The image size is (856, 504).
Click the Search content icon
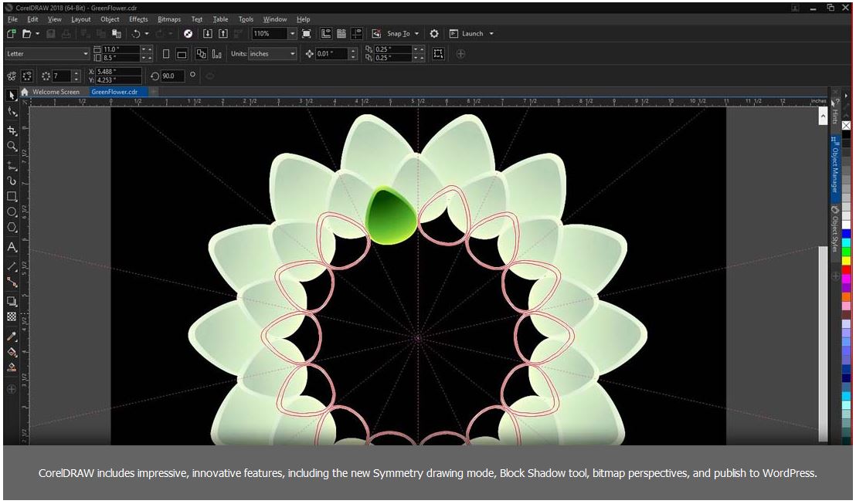189,34
